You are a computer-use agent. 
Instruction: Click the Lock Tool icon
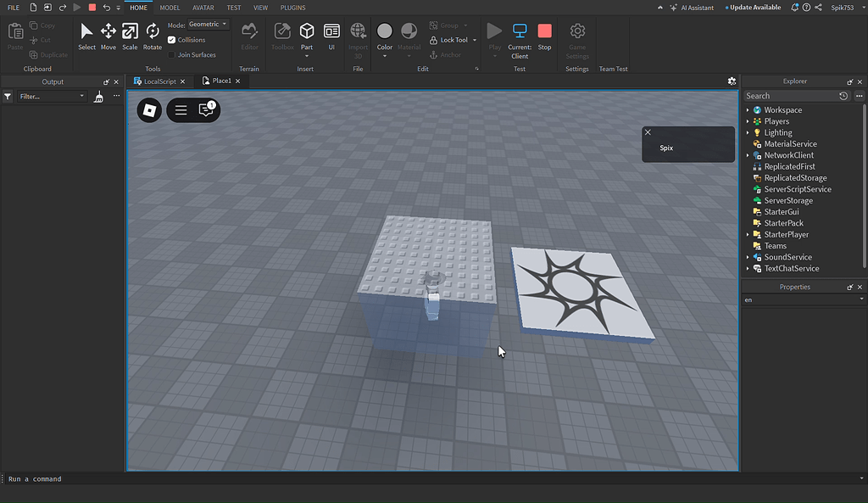433,40
